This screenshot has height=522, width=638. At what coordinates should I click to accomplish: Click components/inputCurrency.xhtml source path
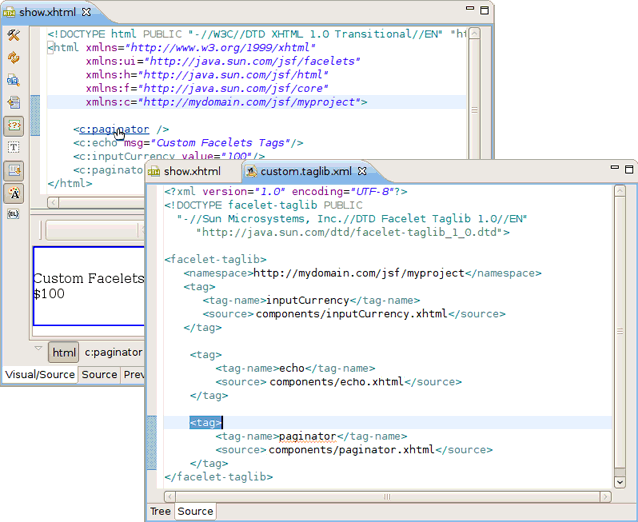(352, 314)
